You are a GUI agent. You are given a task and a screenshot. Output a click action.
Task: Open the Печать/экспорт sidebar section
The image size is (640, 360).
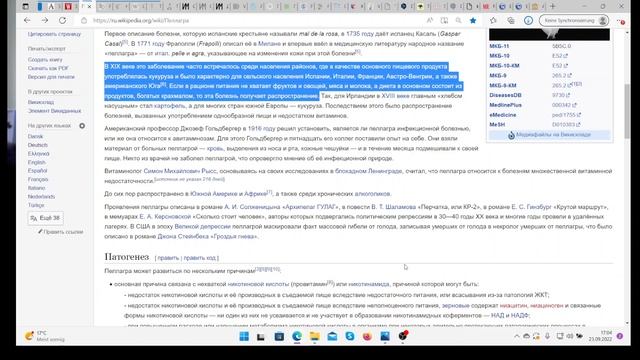click(47, 49)
